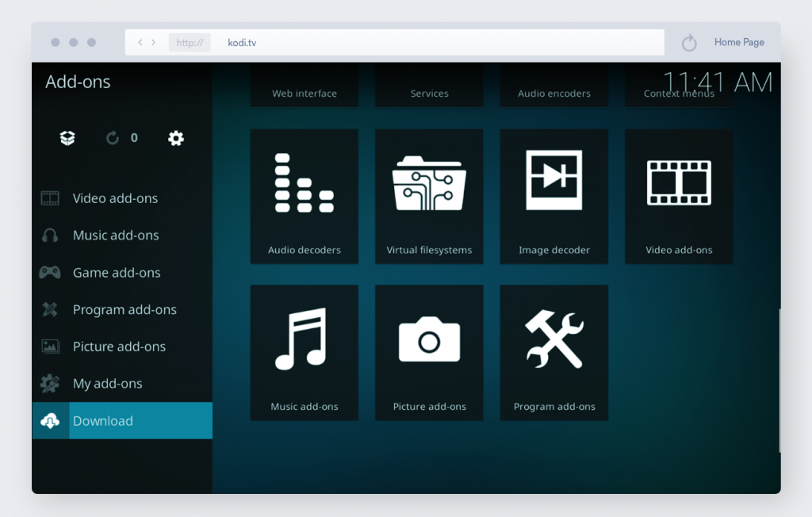This screenshot has height=517, width=812.
Task: Open the Virtual filesystems tile
Action: [429, 197]
